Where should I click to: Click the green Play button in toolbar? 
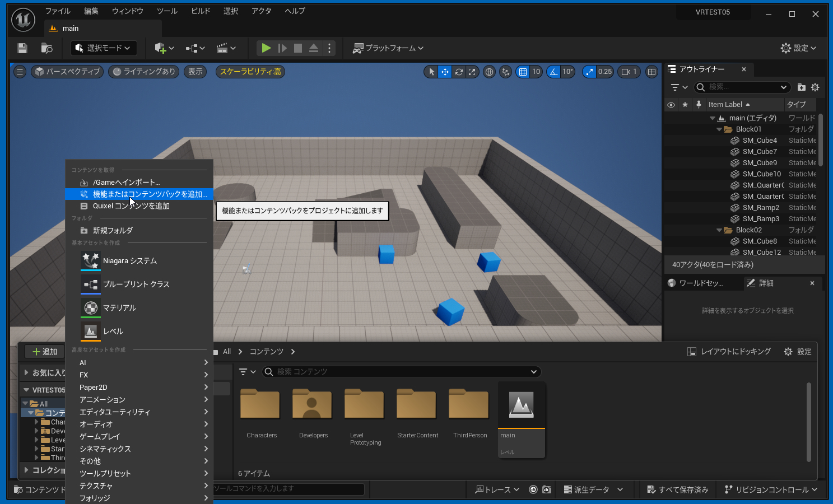click(266, 48)
